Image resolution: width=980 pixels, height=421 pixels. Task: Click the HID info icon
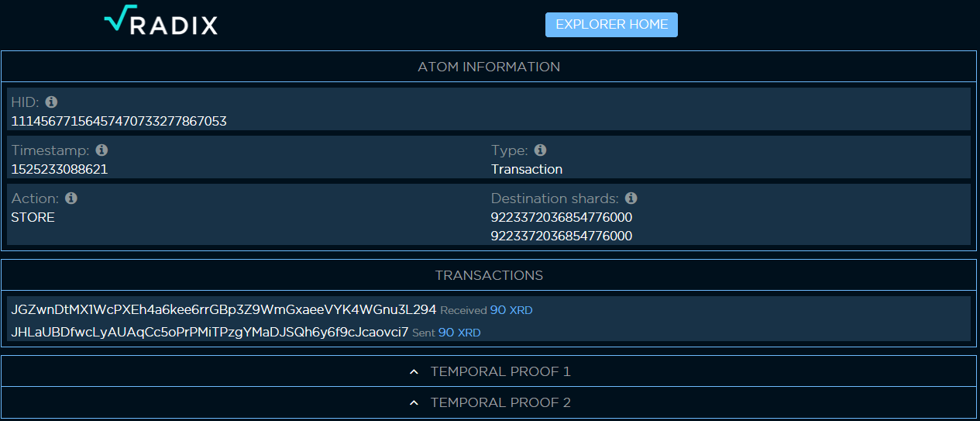52,102
